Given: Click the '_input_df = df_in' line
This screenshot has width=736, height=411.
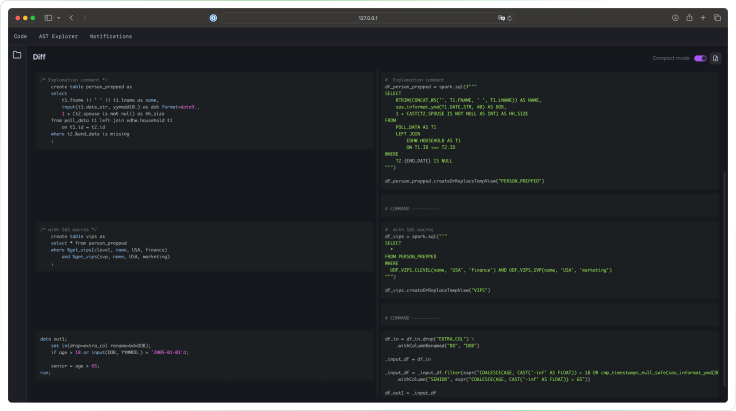Looking at the screenshot, I should pos(408,359).
